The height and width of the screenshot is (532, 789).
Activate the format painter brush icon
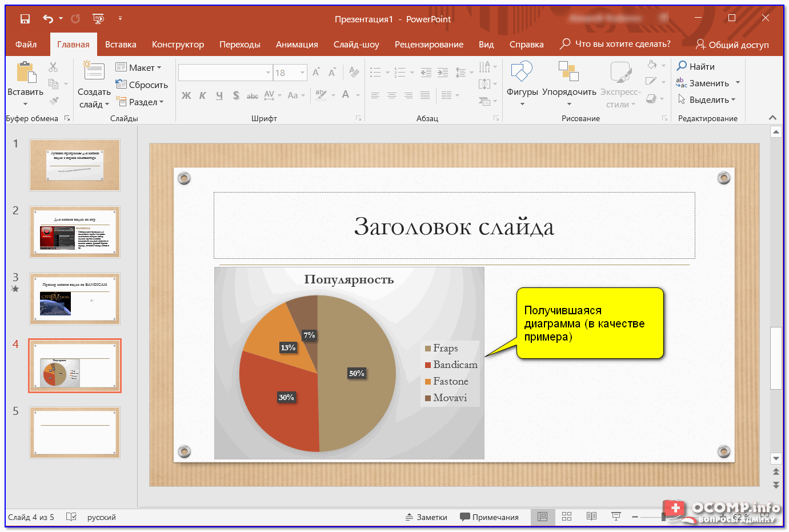click(x=53, y=101)
